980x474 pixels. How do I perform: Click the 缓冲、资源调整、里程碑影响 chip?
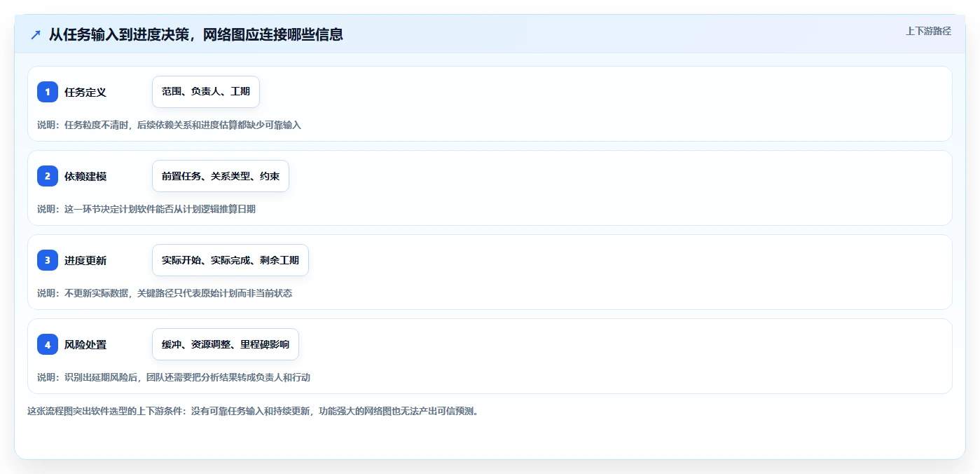click(226, 344)
